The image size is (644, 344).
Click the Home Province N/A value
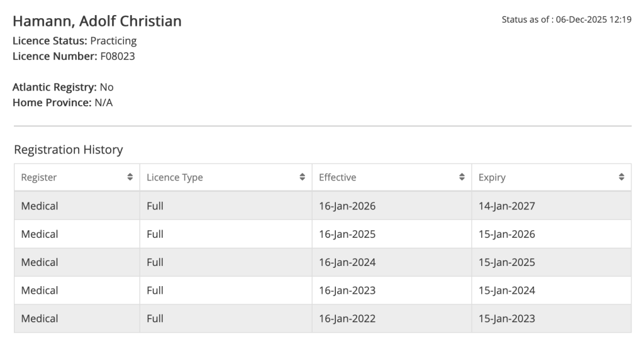pos(103,103)
